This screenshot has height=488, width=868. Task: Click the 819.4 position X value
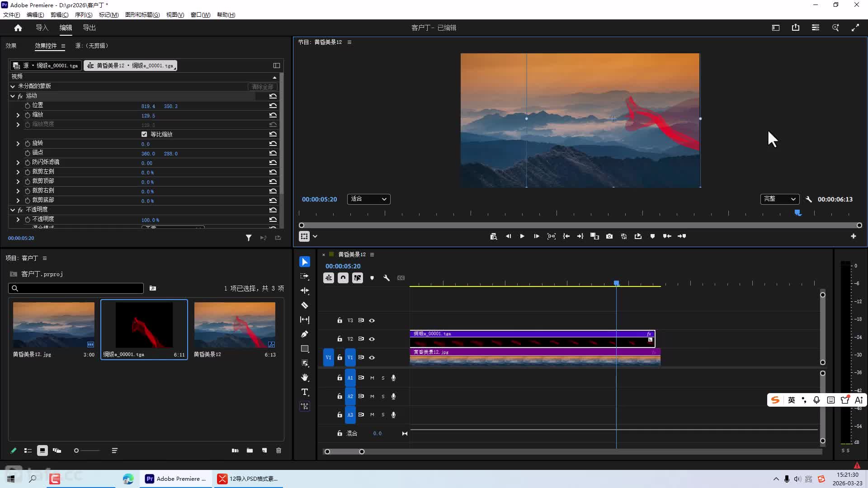pos(148,106)
